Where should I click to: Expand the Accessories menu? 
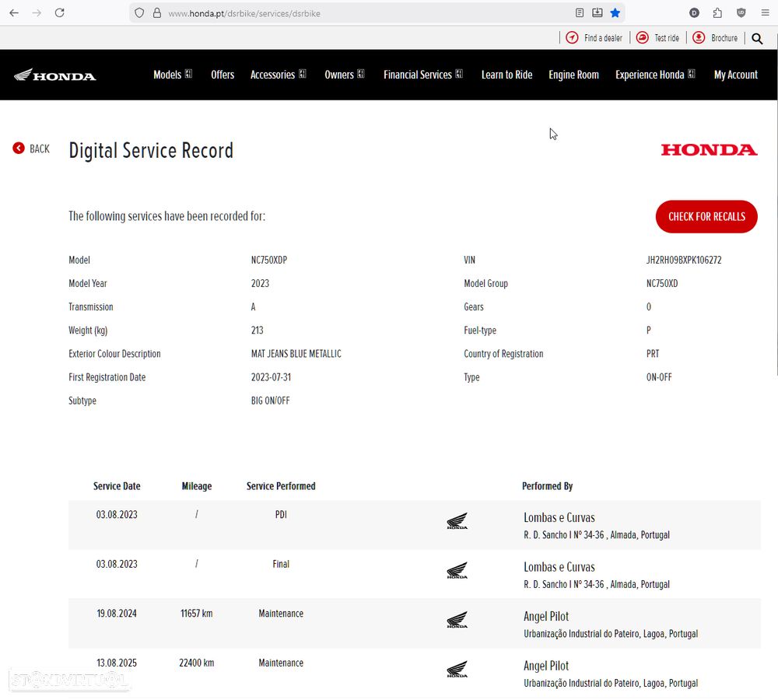coord(278,75)
